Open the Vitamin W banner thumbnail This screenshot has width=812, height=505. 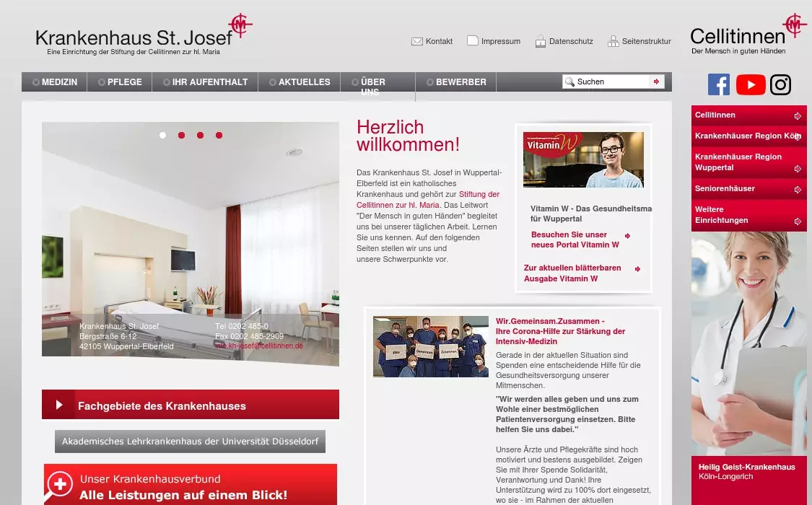pos(583,159)
